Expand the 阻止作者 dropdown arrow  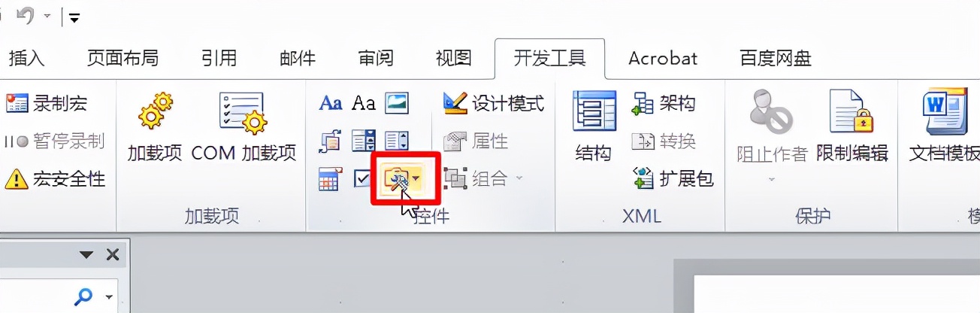[770, 181]
